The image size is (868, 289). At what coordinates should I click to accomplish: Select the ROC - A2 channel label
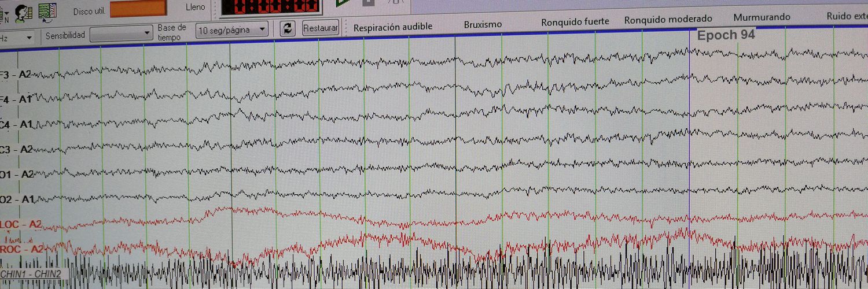tap(22, 249)
